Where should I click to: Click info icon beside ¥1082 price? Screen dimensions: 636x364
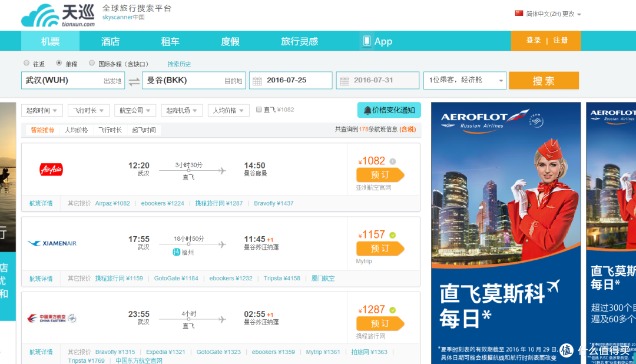(393, 161)
